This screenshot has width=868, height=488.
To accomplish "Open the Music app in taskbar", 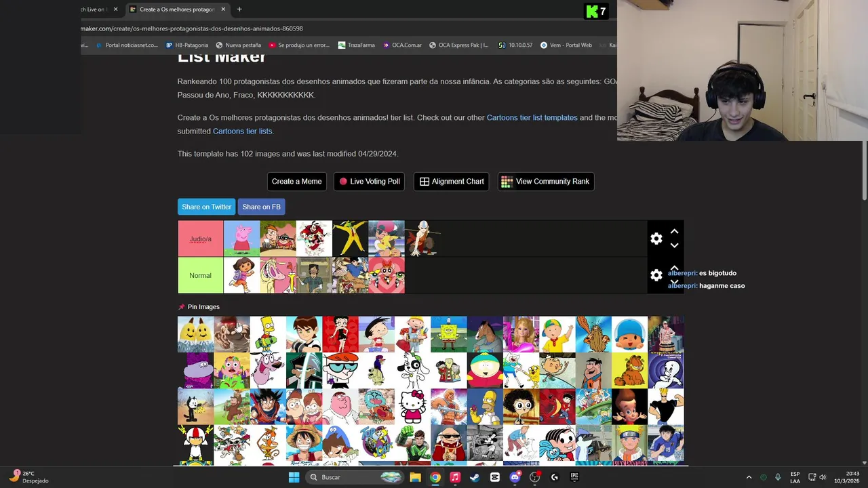I will pos(455,477).
